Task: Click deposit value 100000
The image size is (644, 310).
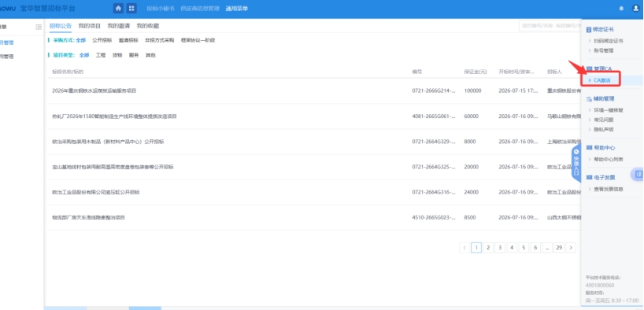Action: pyautogui.click(x=472, y=90)
